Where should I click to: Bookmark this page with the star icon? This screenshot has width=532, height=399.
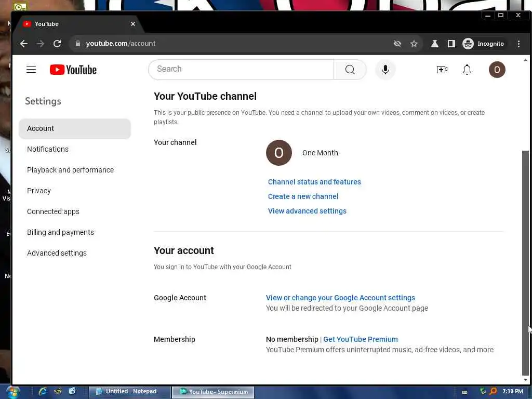pyautogui.click(x=414, y=44)
